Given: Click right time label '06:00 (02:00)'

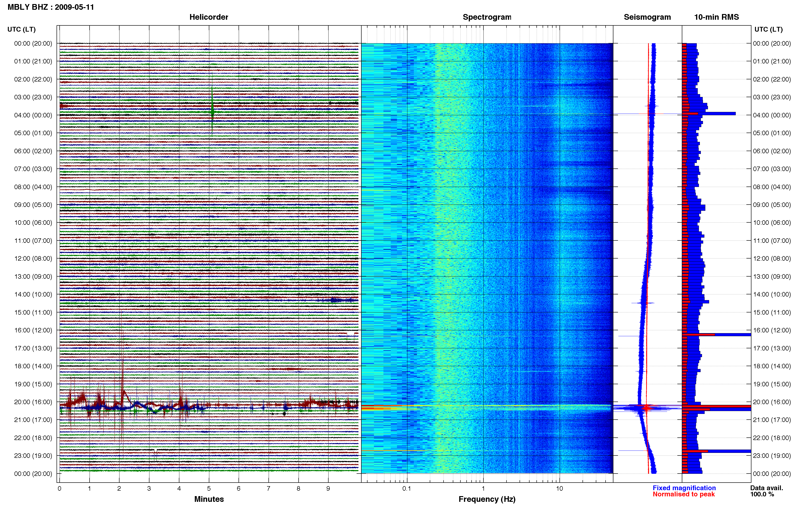Looking at the screenshot, I should point(772,151).
